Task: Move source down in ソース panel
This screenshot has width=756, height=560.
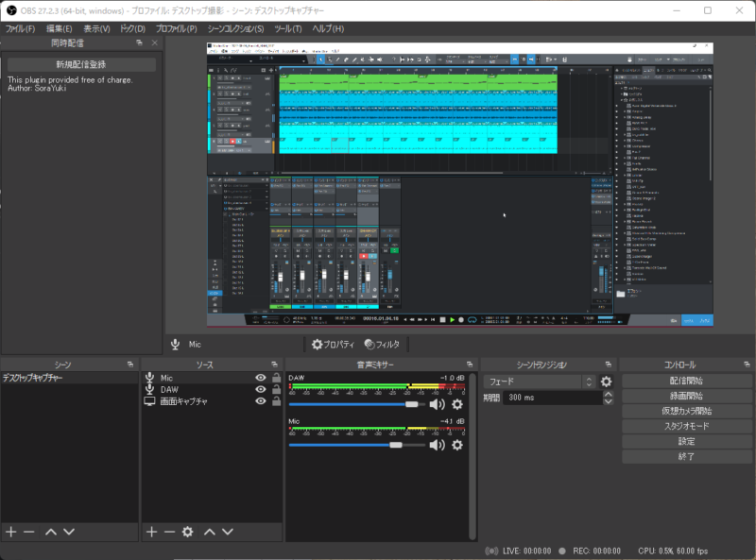Action: [228, 532]
